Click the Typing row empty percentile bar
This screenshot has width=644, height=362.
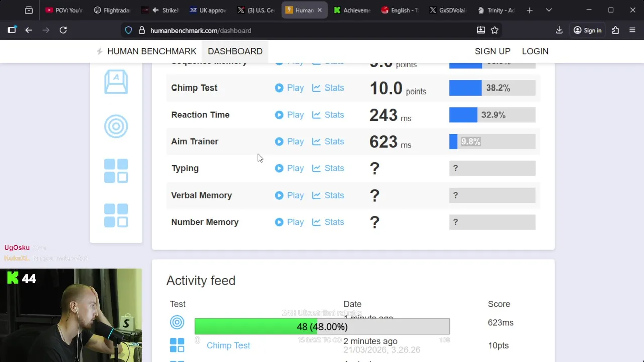(x=492, y=168)
